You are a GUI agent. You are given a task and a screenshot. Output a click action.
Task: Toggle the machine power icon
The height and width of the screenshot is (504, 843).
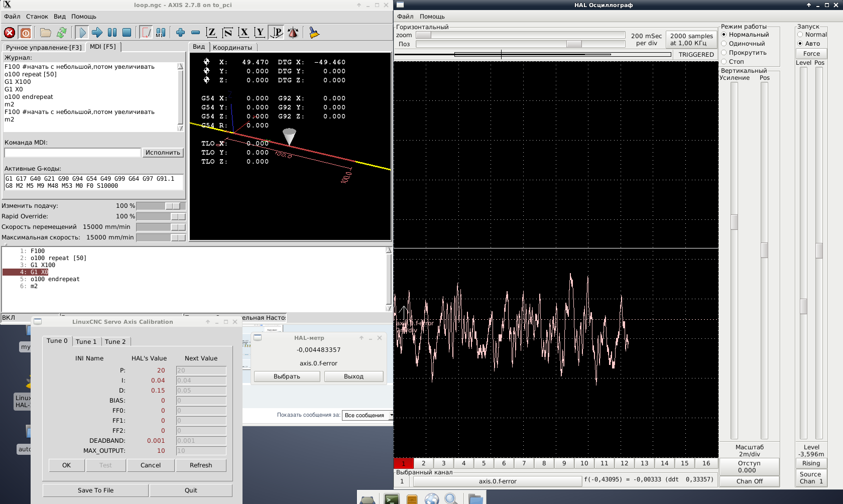26,33
